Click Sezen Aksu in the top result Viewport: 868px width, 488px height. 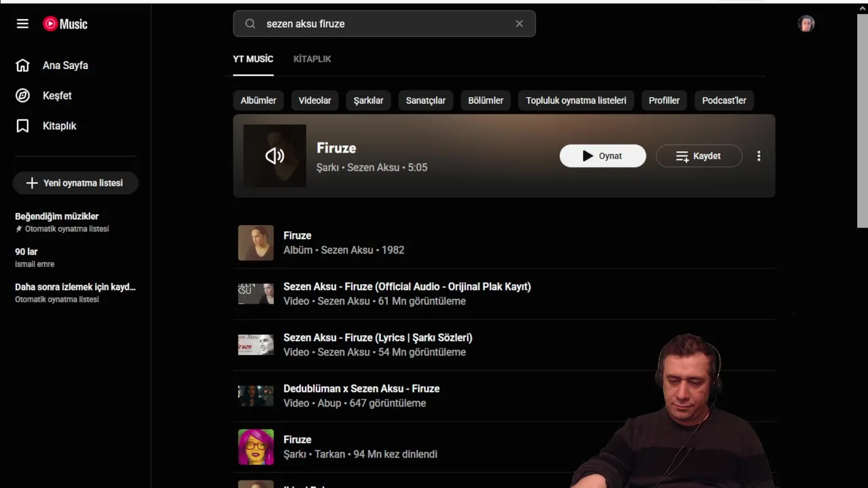[x=373, y=167]
